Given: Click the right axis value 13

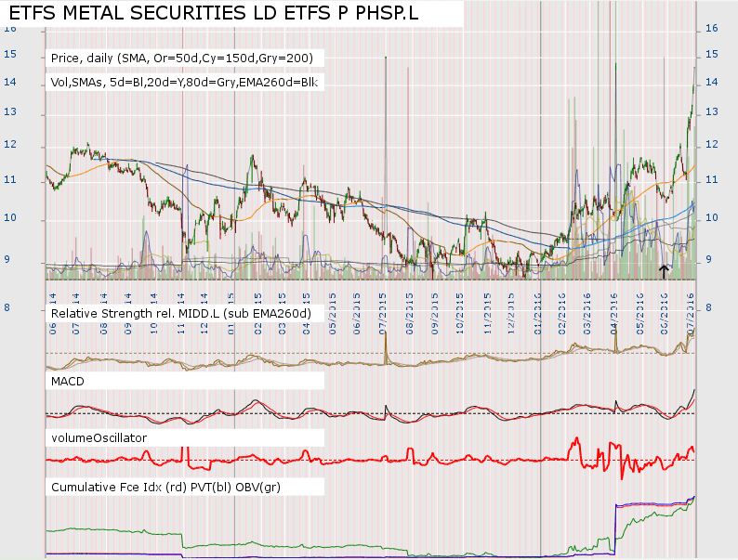Looking at the screenshot, I should tap(712, 111).
